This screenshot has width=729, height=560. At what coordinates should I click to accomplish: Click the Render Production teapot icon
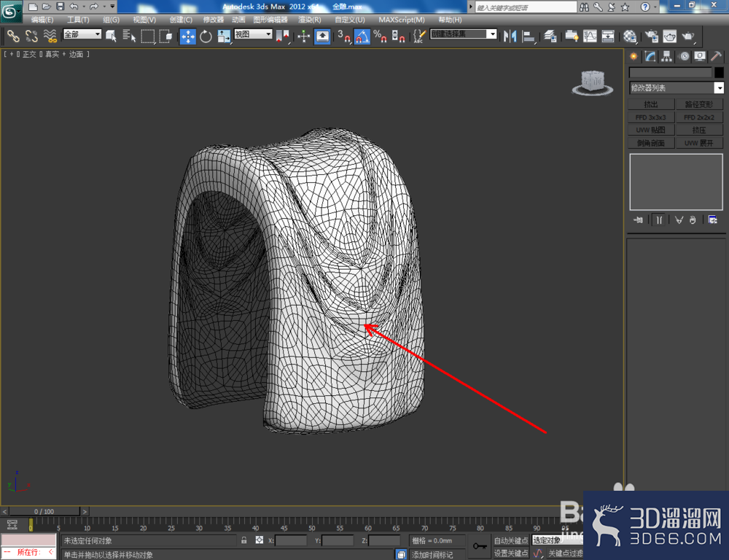688,36
